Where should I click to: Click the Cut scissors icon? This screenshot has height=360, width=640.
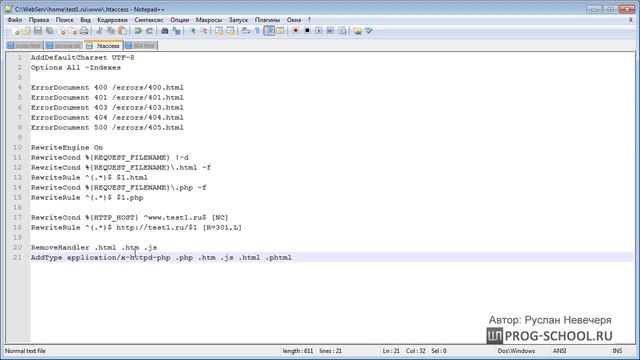coord(99,31)
